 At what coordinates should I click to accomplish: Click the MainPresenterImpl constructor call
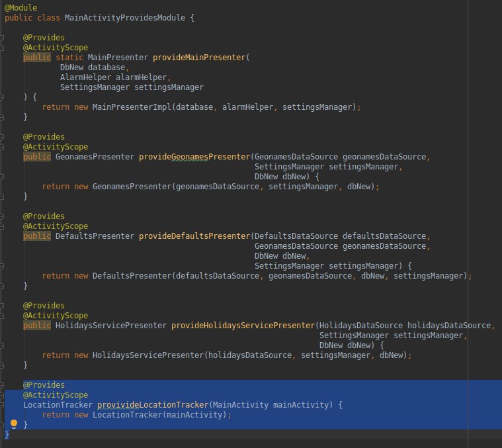point(132,107)
